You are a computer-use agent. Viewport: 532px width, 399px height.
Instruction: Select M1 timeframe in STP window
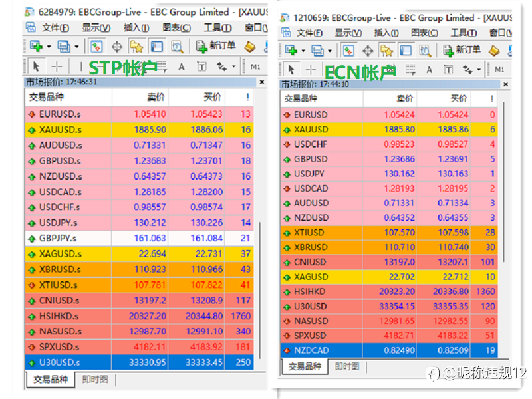click(255, 67)
